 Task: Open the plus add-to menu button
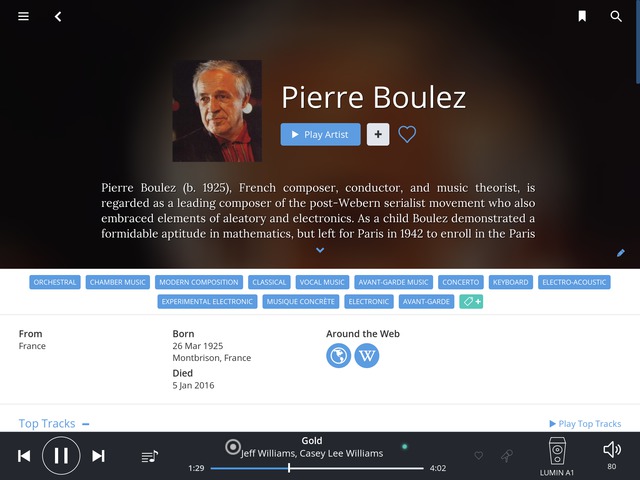tap(378, 134)
